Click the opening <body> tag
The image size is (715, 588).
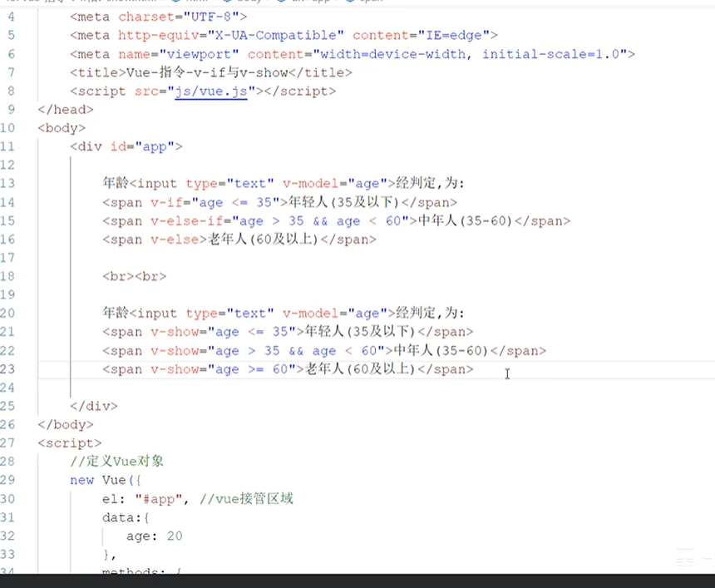(62, 128)
